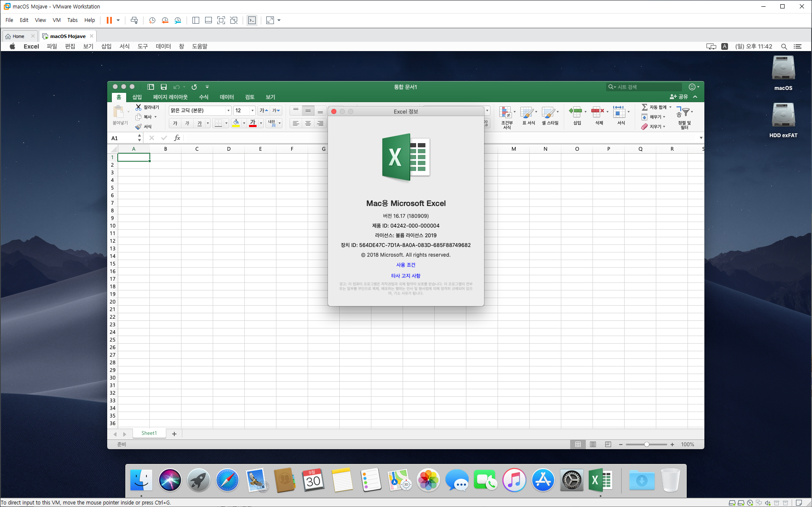The height and width of the screenshot is (507, 812).
Task: Open the Excel app menu
Action: 31,46
